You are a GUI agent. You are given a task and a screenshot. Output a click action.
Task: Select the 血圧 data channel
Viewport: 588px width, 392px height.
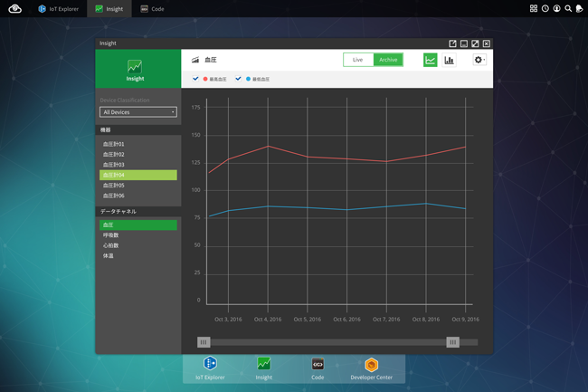[x=138, y=225]
